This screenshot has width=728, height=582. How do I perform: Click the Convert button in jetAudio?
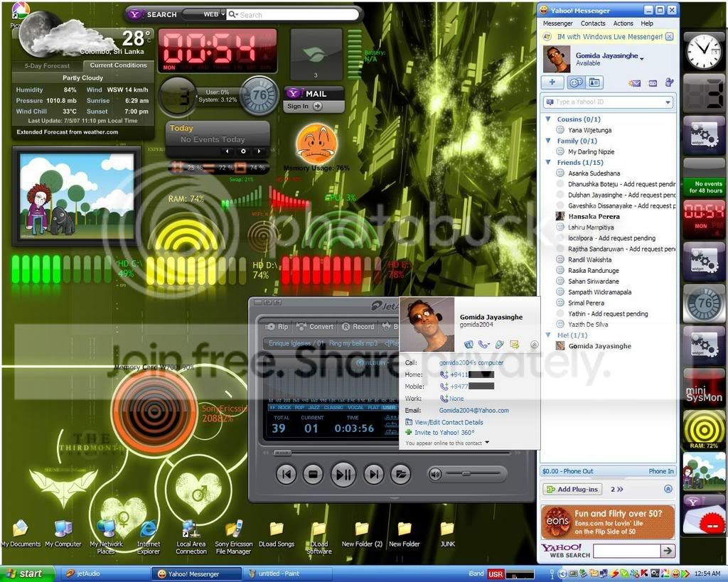coord(315,327)
